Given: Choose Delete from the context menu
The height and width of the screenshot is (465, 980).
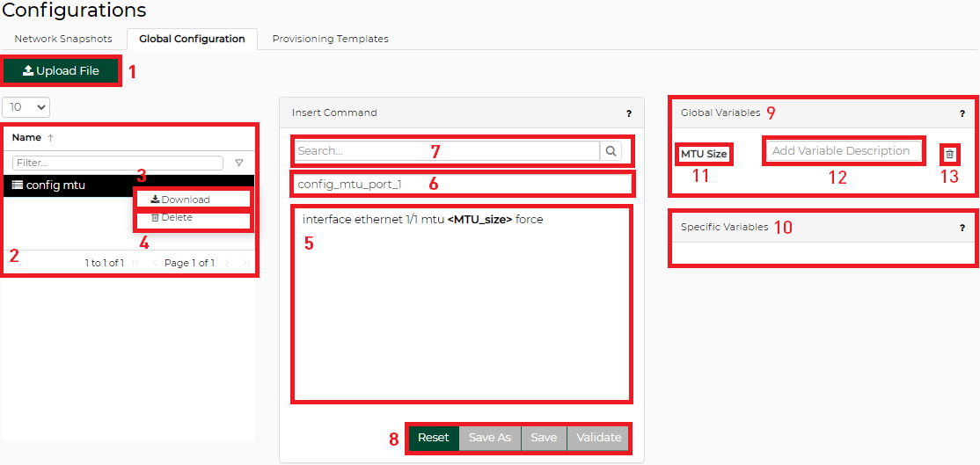Looking at the screenshot, I should click(176, 218).
